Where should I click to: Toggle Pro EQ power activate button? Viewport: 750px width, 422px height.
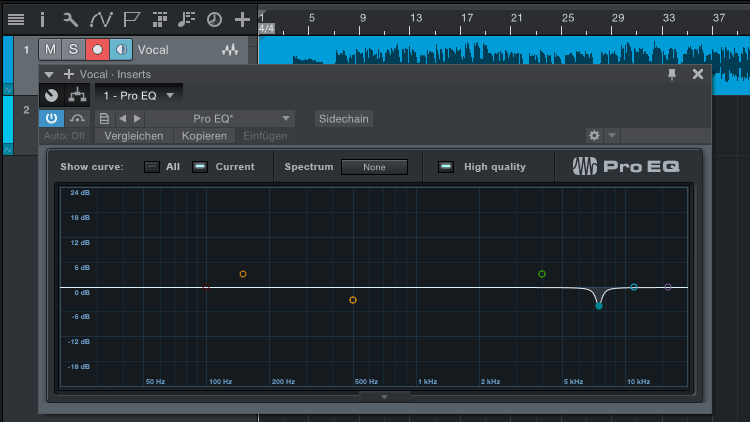(x=51, y=118)
